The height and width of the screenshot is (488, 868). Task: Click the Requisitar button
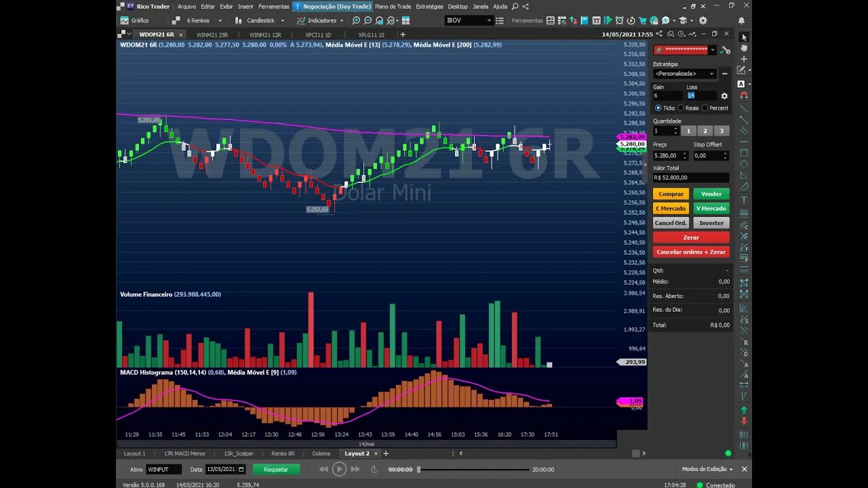[276, 469]
